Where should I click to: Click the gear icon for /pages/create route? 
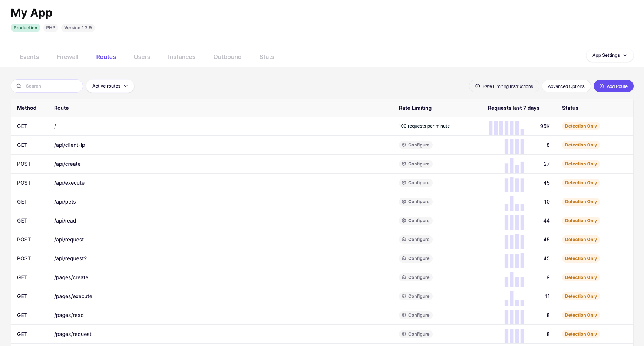pos(404,277)
